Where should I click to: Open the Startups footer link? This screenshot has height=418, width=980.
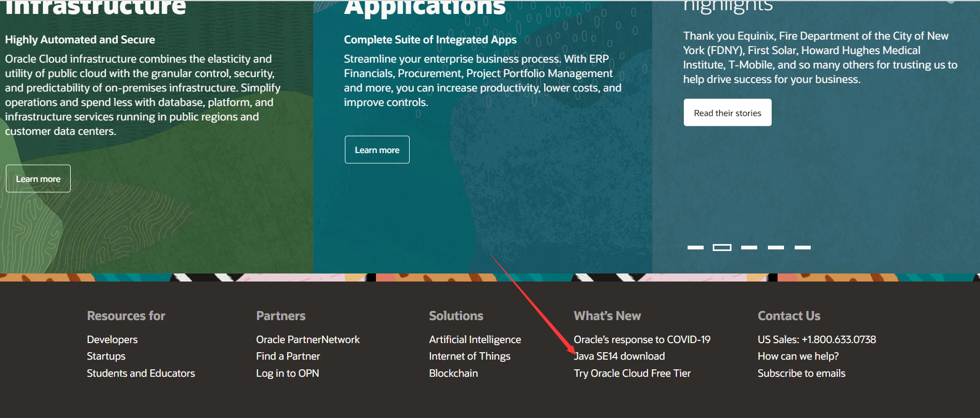pos(106,356)
